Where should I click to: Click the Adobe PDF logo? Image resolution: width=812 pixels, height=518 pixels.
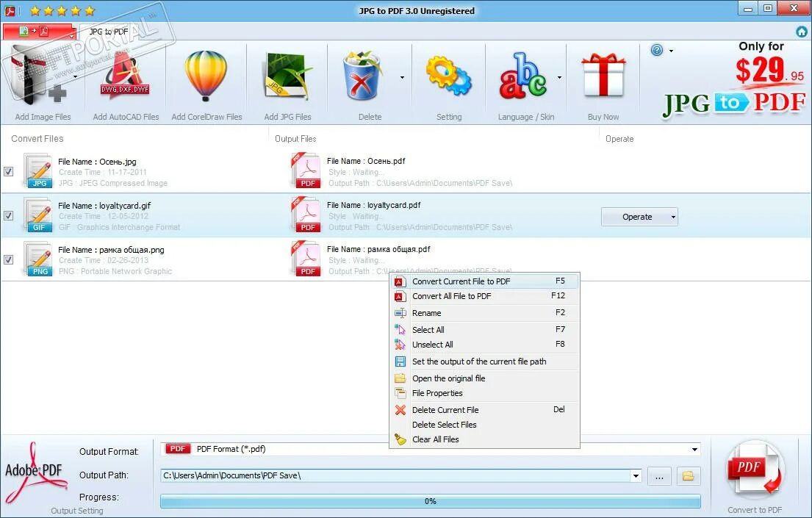coord(35,472)
